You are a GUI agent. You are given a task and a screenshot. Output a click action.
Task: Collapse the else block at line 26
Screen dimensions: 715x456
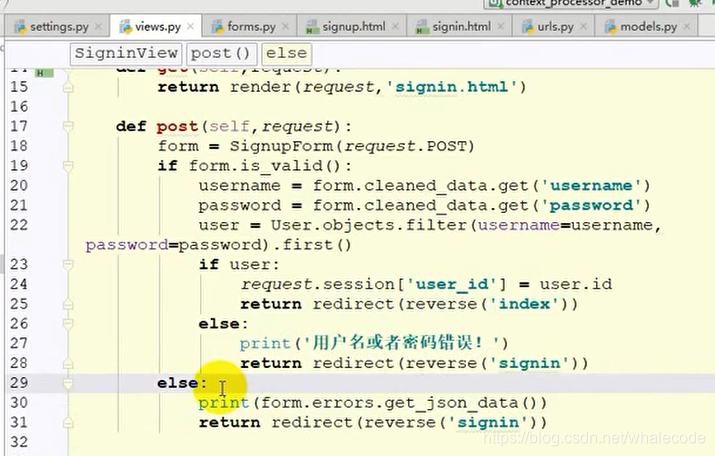[68, 324]
